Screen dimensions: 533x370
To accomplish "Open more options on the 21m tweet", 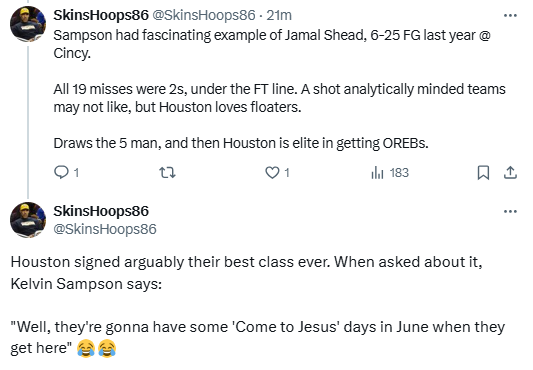I will point(510,15).
